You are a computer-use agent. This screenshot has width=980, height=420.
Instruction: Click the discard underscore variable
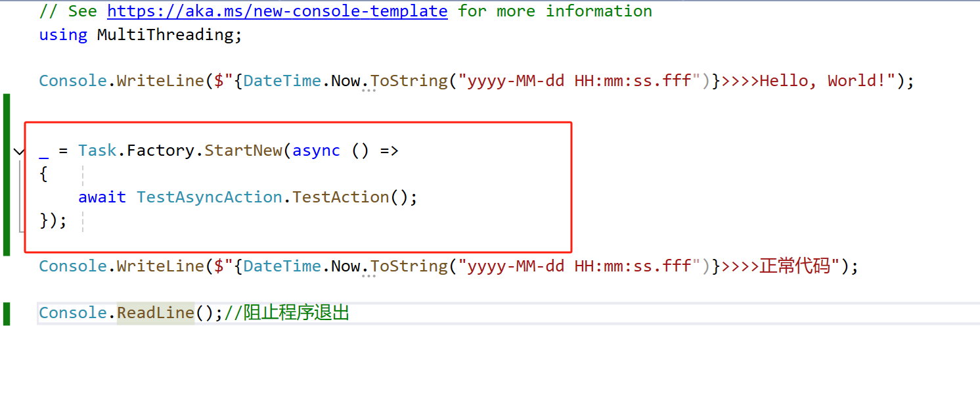(44, 152)
